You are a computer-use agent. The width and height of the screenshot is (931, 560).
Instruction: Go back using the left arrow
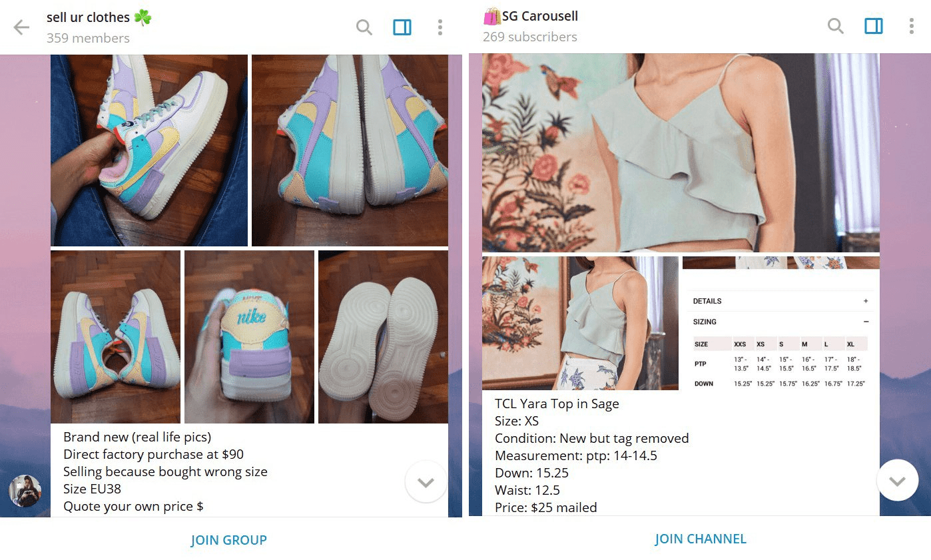21,27
